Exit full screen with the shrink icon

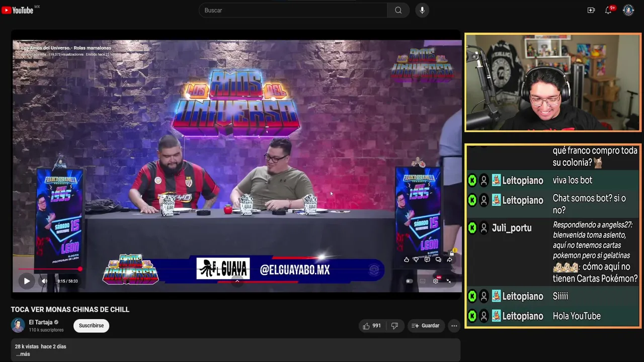point(449,281)
